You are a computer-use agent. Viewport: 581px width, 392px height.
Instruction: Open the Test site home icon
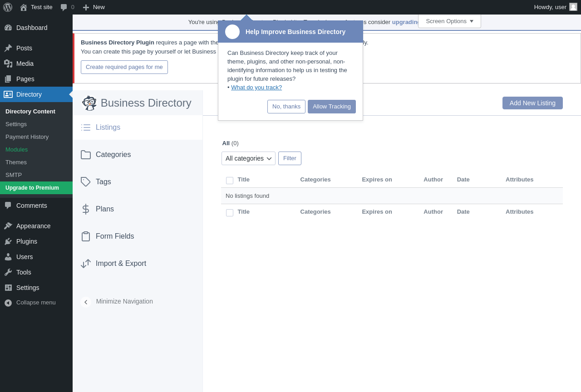point(24,7)
